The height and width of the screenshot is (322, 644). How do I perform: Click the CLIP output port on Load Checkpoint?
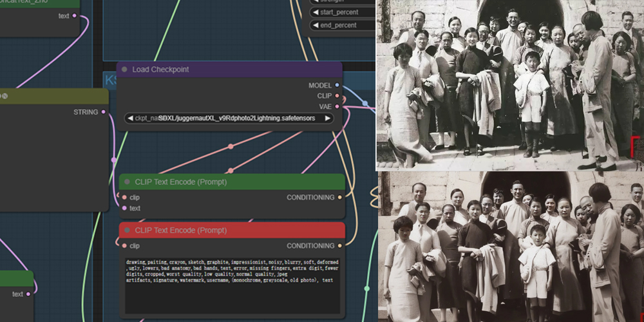(x=337, y=96)
